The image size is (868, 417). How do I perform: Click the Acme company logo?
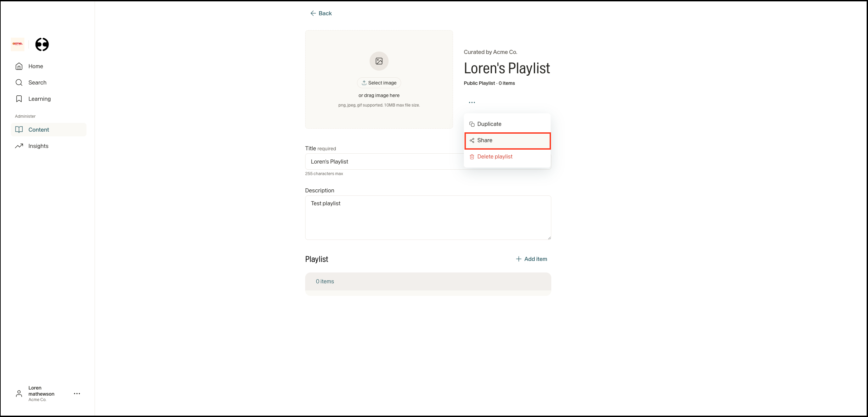[18, 44]
